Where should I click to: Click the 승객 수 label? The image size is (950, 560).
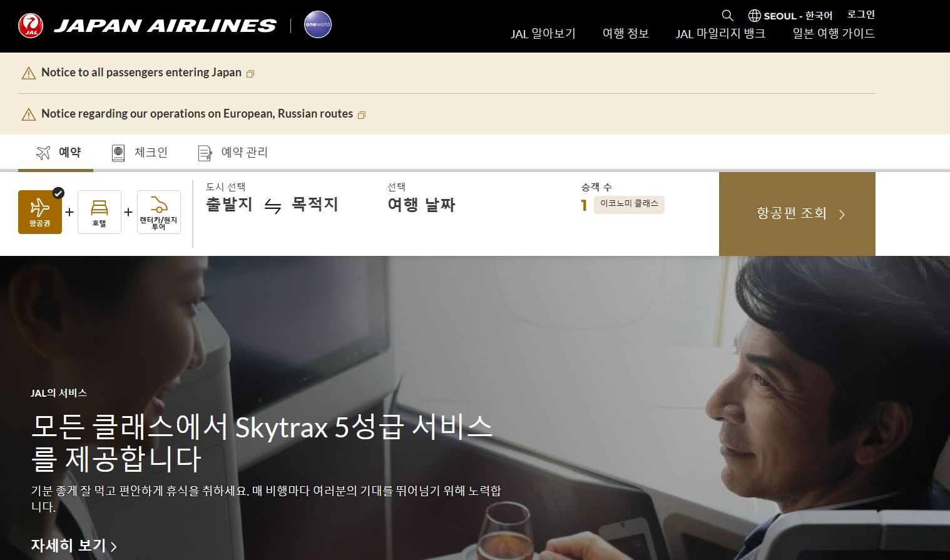click(596, 187)
